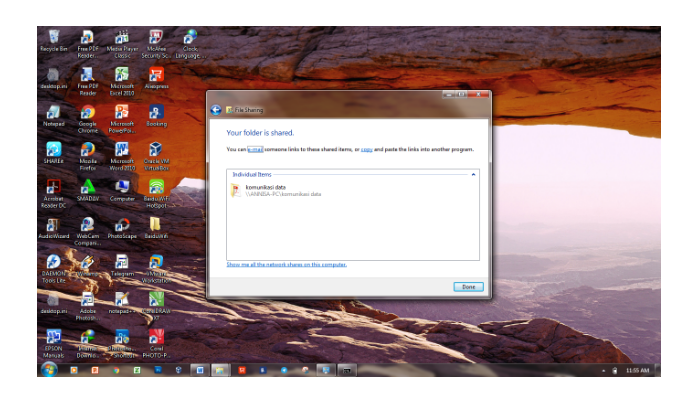Select the Telegram desktop icon
697x410 pixels.
pos(122,264)
